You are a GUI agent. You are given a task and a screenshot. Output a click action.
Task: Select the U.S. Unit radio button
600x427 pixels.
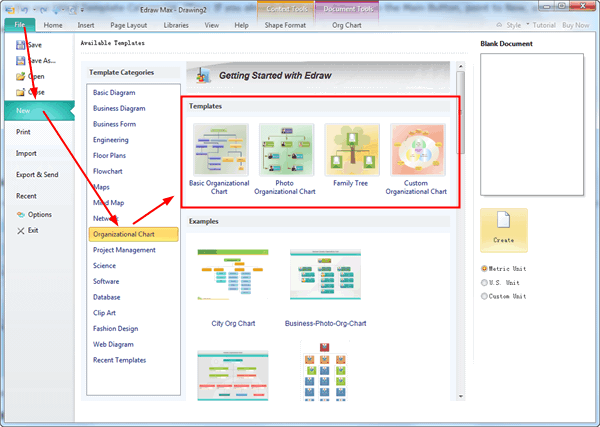[484, 282]
